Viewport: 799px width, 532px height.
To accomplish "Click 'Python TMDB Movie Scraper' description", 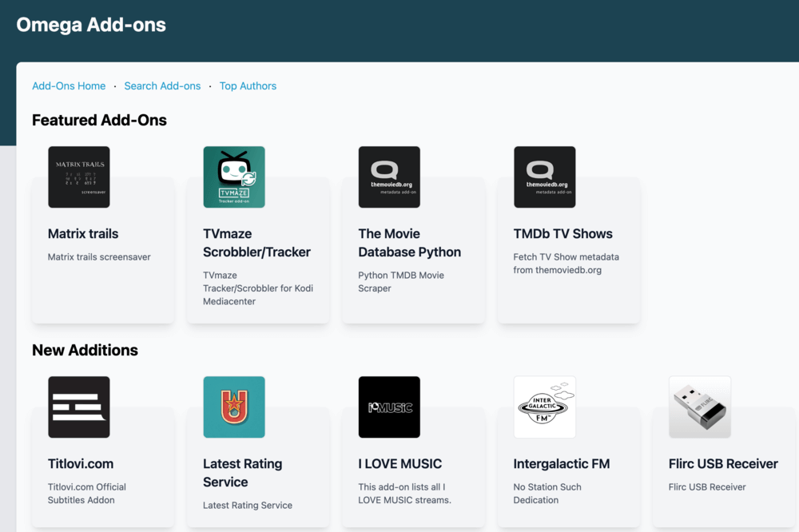I will click(x=401, y=282).
